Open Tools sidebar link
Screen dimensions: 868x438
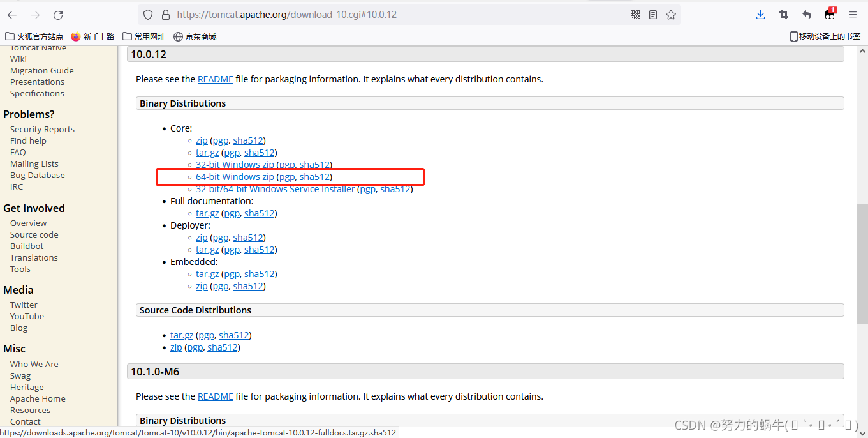20,269
